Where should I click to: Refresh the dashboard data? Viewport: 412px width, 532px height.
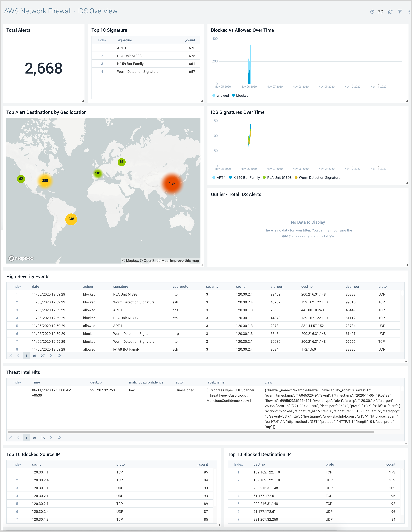click(x=390, y=12)
